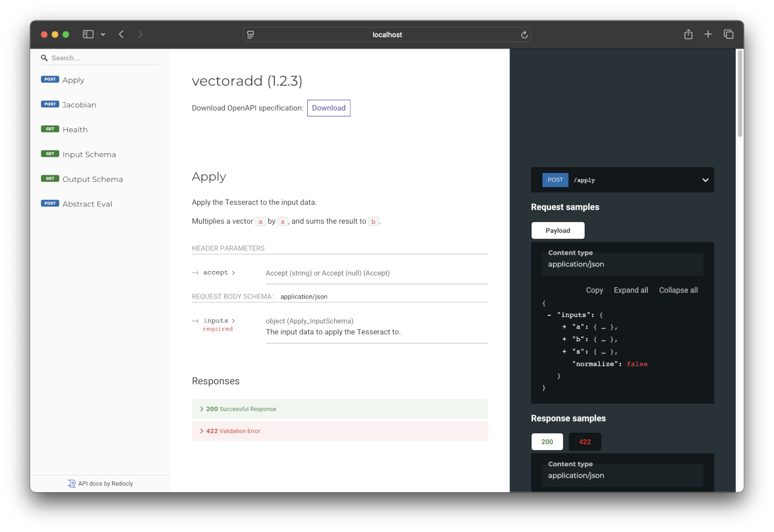
Task: Toggle the Safari sidebar icon
Action: (88, 34)
